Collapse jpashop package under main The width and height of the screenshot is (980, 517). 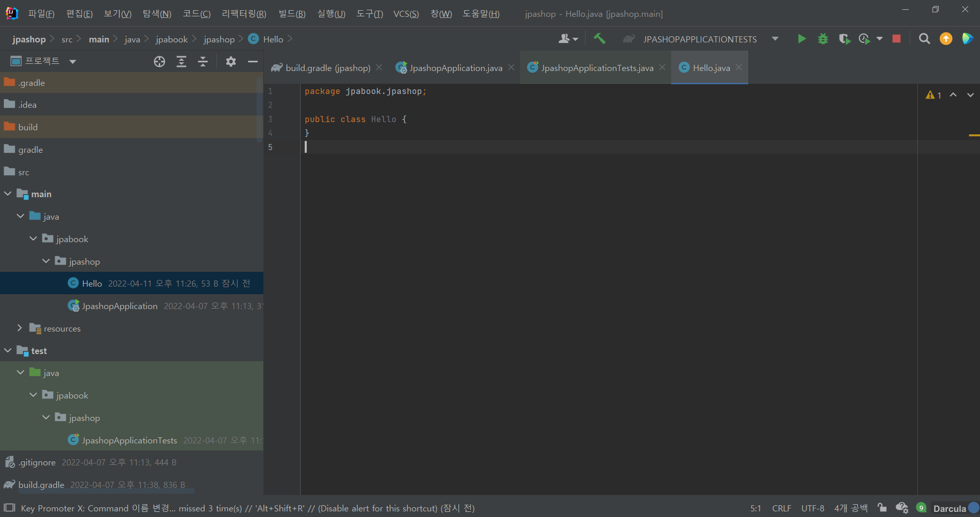click(46, 261)
